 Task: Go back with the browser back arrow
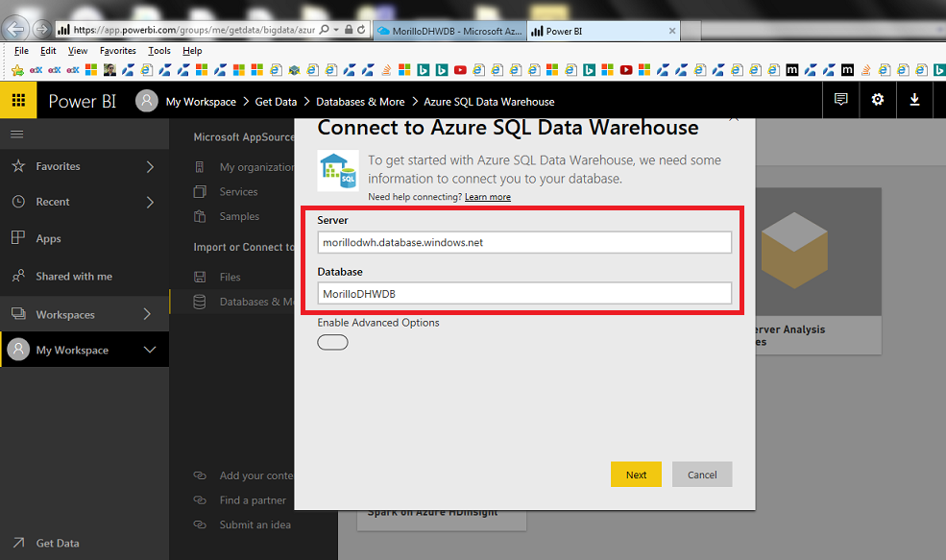point(15,29)
